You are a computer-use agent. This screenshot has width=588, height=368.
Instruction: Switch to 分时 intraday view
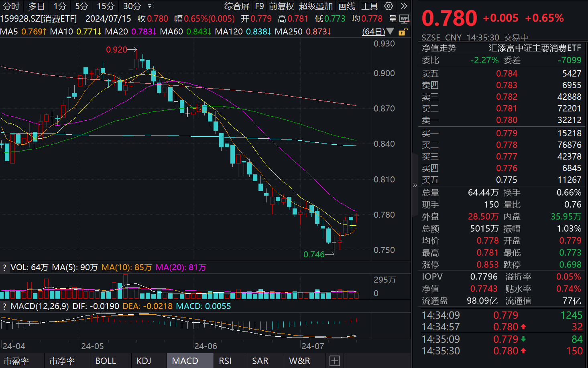pyautogui.click(x=11, y=6)
